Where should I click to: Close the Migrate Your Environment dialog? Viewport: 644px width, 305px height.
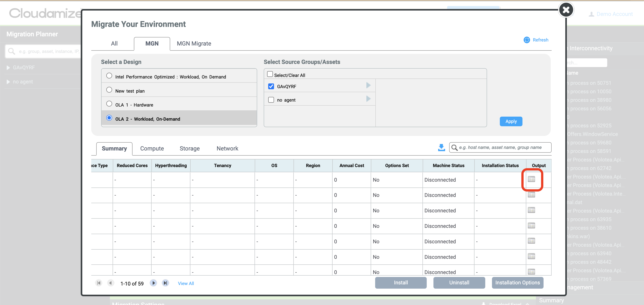pyautogui.click(x=566, y=10)
